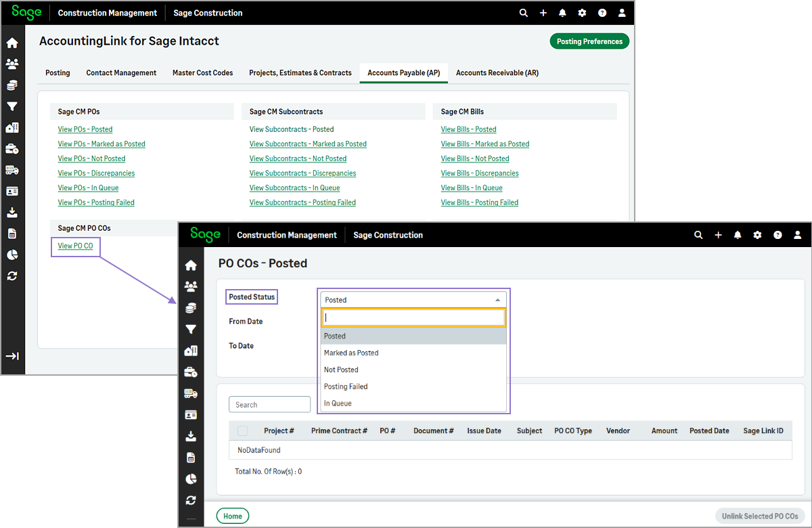
Task: Open View Subcontracts - Discrepancies link
Action: click(x=302, y=173)
